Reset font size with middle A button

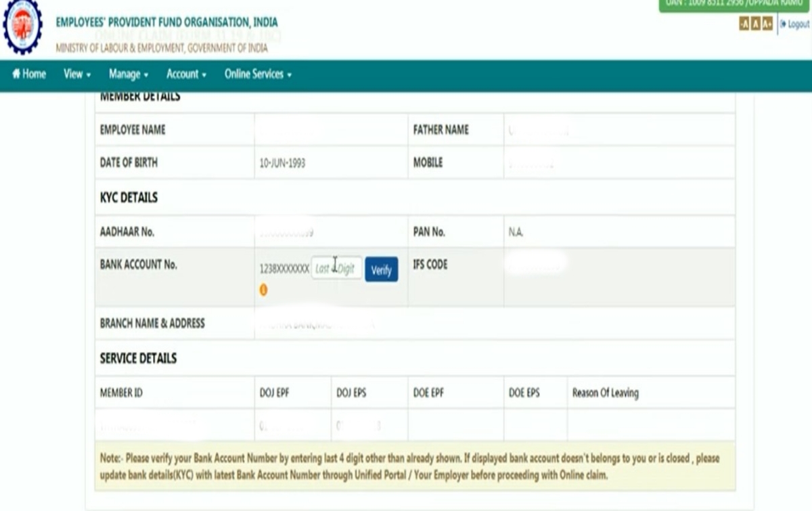(756, 24)
